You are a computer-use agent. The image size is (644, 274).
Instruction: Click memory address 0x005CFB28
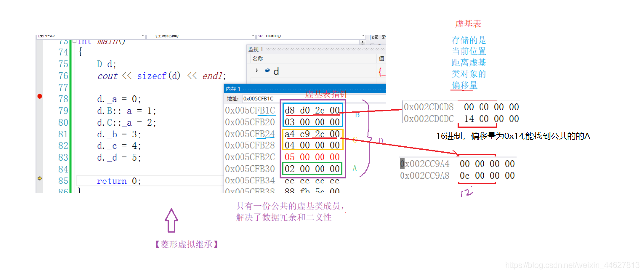(x=250, y=145)
